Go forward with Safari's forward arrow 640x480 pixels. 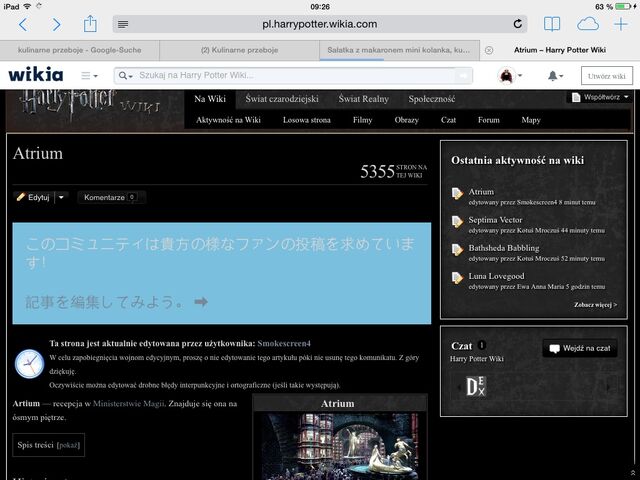[x=56, y=24]
